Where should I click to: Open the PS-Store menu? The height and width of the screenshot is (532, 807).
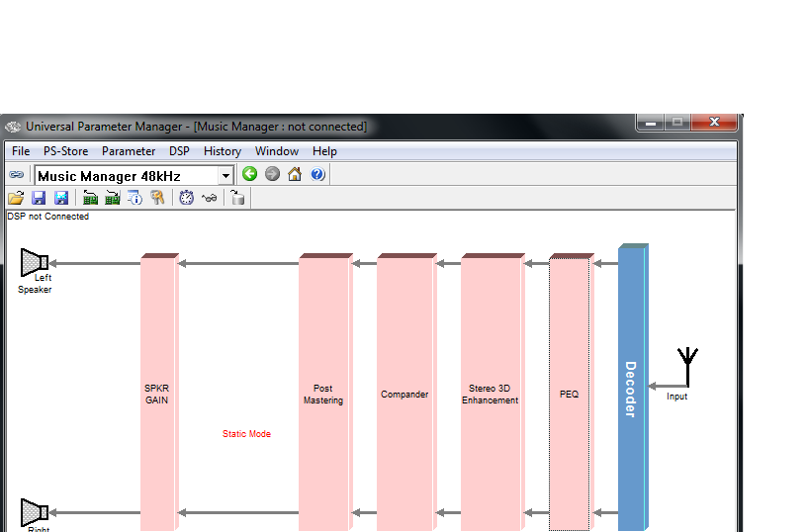click(66, 151)
